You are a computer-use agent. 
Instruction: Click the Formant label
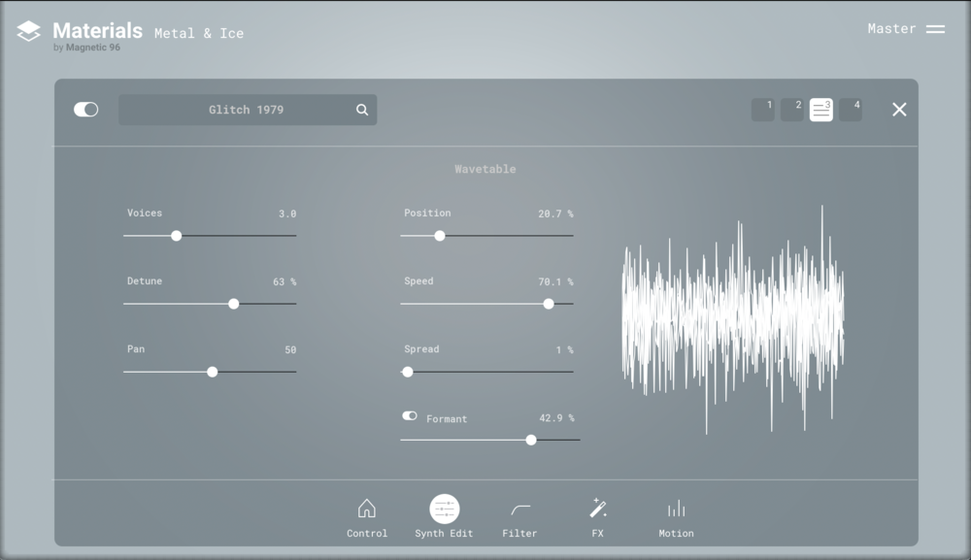coord(447,419)
